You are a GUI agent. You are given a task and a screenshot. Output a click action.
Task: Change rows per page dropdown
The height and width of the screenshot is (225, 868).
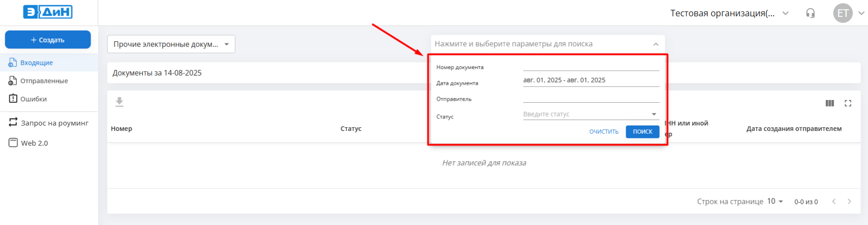[x=775, y=202]
